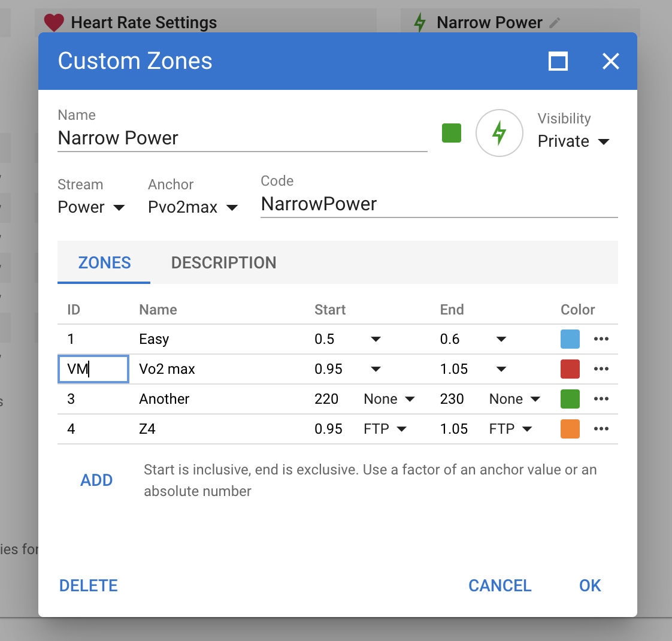Click the Code field containing NarrowPower
672x641 pixels.
(438, 204)
